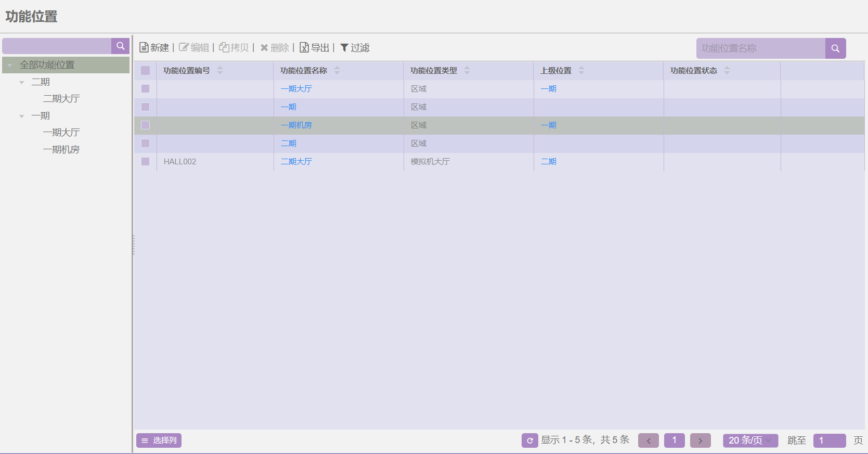The image size is (868, 454).
Task: Collapse the 二期 tree node
Action: pyautogui.click(x=21, y=82)
